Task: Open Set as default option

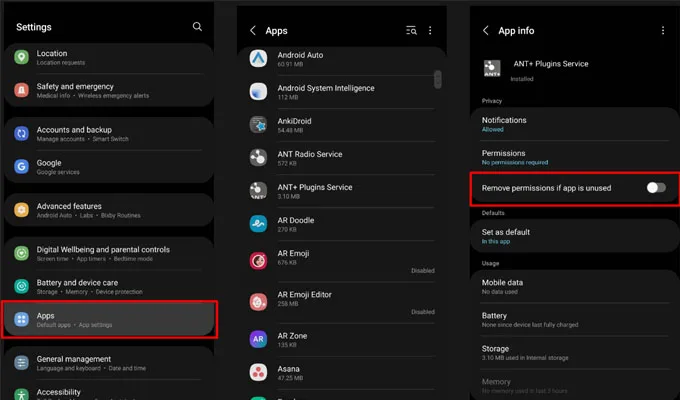Action: (575, 236)
